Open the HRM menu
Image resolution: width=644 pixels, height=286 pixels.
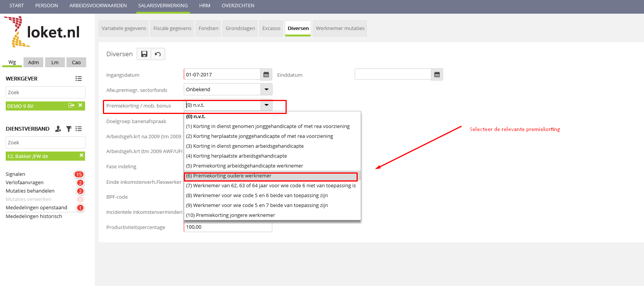[205, 6]
